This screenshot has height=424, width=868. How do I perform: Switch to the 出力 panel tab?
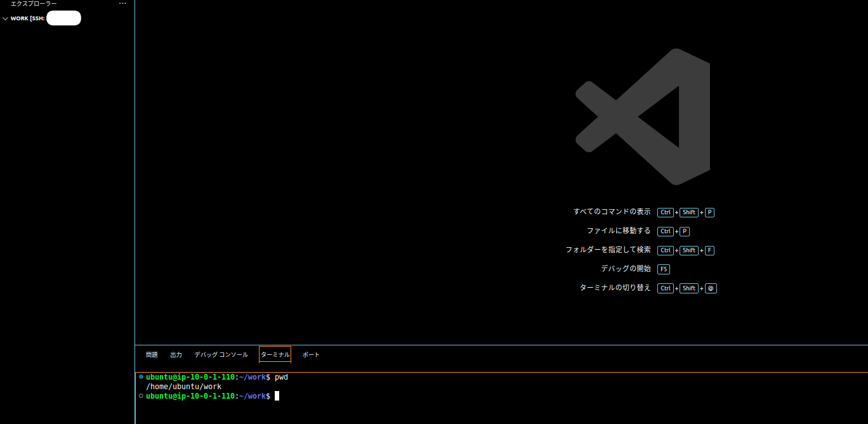[x=176, y=355]
